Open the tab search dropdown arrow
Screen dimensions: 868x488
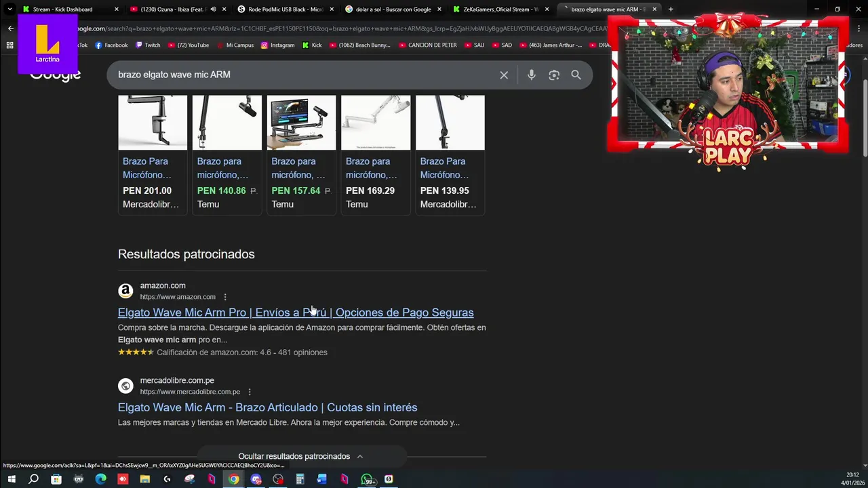pos(9,9)
